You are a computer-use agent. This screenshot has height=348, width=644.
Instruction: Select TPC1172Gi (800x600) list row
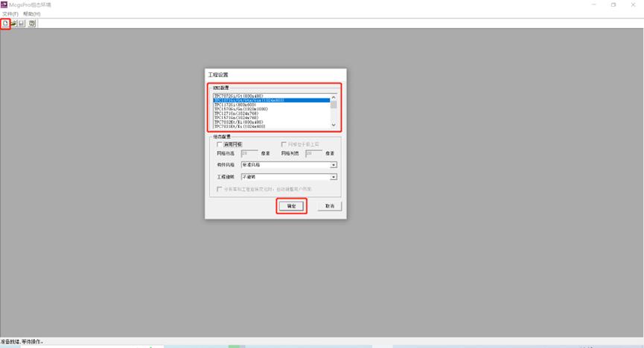pos(272,105)
